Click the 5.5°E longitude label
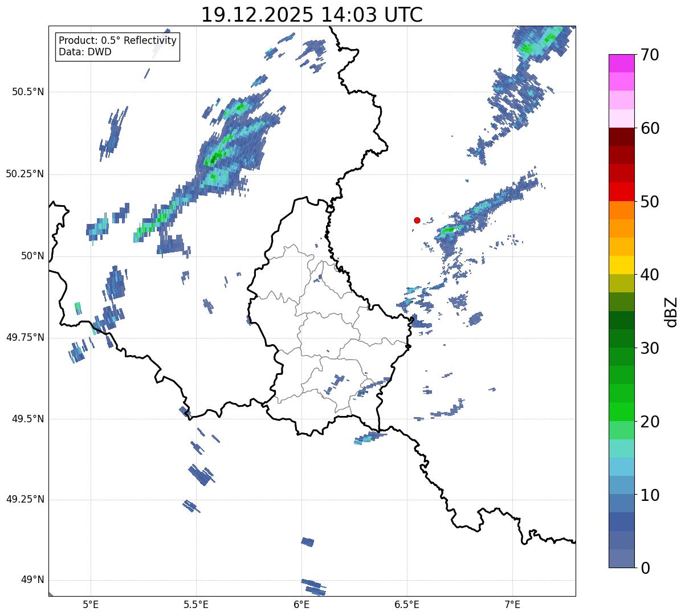This screenshot has height=616, width=685. [x=196, y=605]
